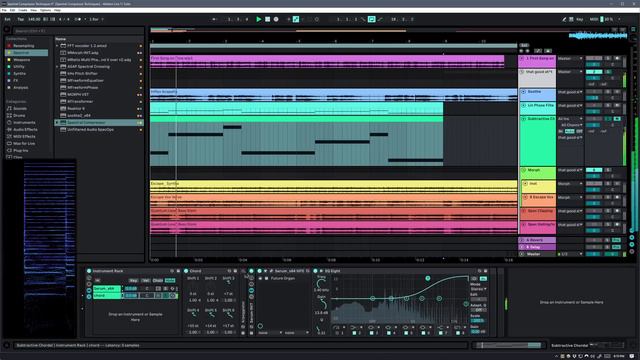Click the highlighted Automation Arm icon
640x360 pixels.
pos(296,19)
